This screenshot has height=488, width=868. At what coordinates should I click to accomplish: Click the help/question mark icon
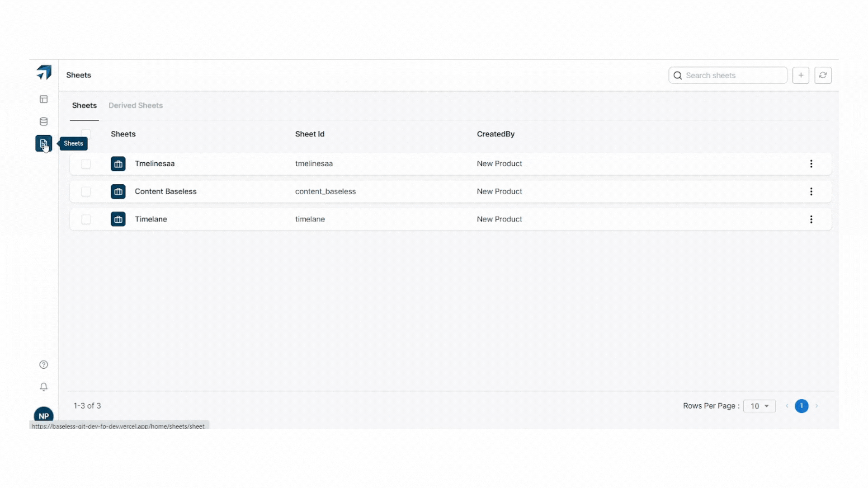pos(43,365)
